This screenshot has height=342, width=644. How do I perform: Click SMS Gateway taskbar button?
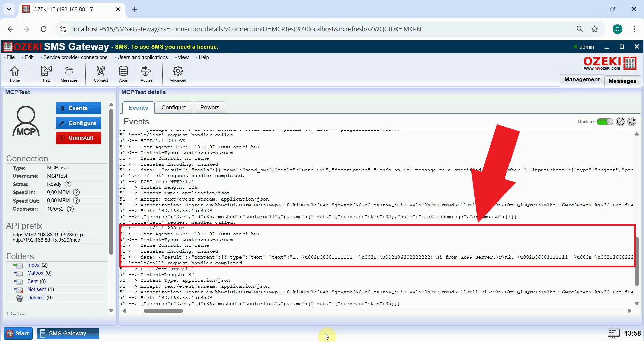(68, 333)
